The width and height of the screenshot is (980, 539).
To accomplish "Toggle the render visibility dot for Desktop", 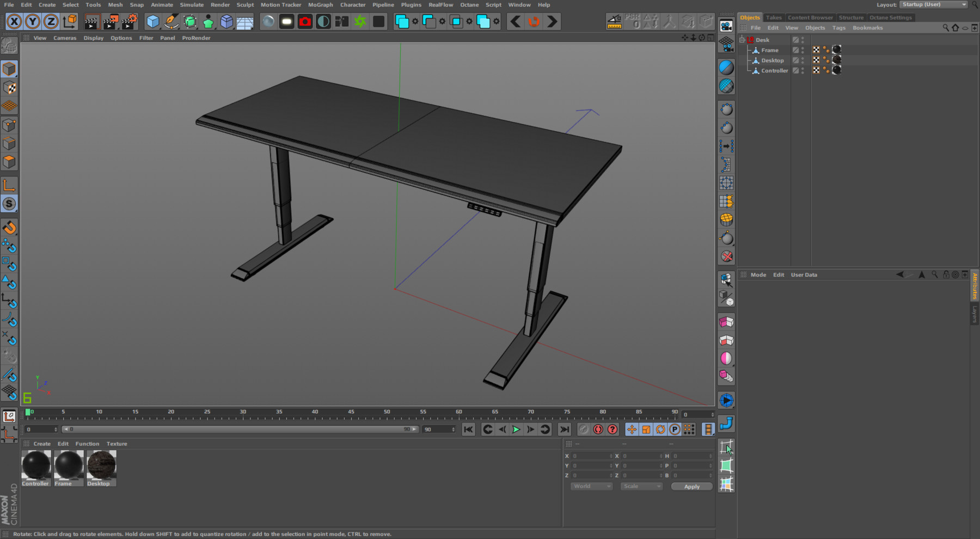I will tap(804, 63).
